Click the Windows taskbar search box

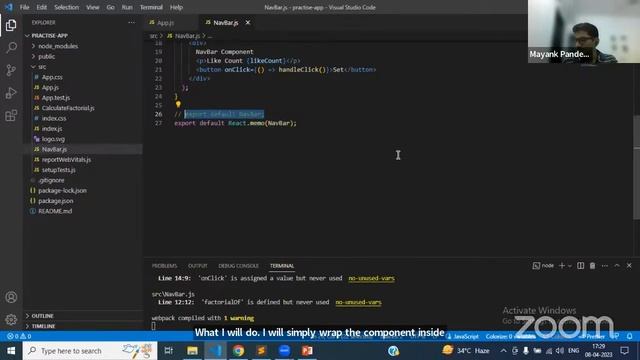tap(90, 351)
